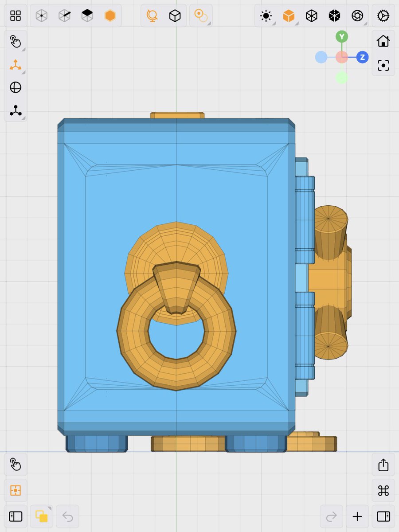Enable wireframe cube display mode
Screen dimensions: 399x532
(x=311, y=16)
